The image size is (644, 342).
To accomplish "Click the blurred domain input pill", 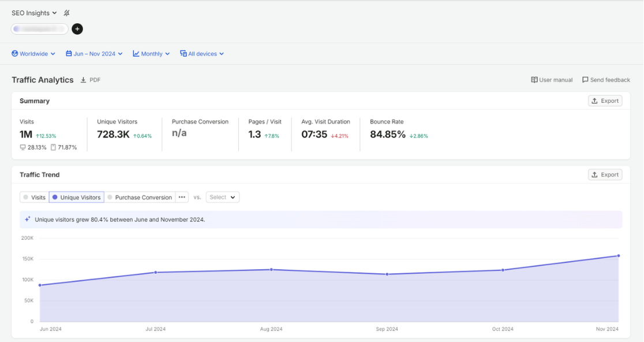I will coord(39,29).
